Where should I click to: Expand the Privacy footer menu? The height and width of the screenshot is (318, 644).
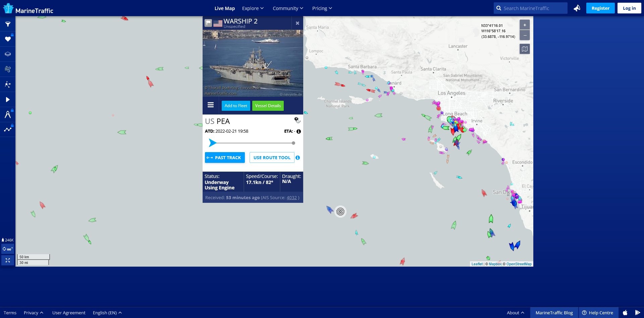point(34,313)
